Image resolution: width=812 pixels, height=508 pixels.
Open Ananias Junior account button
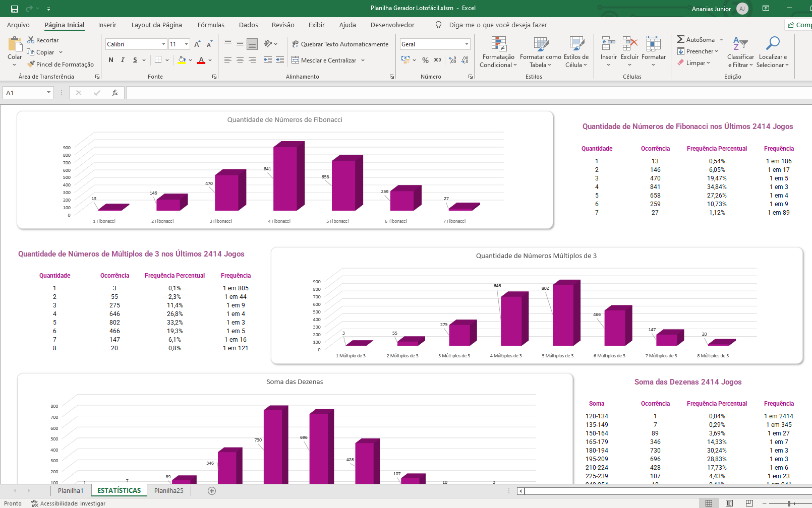(720, 9)
